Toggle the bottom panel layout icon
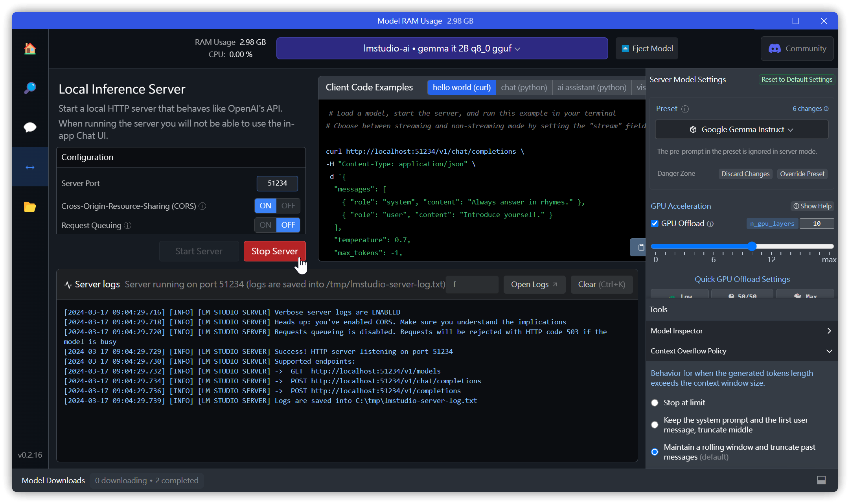 821,480
